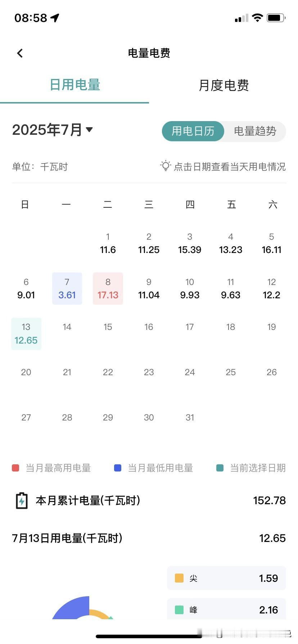Tap the phone battery status icon

click(276, 18)
